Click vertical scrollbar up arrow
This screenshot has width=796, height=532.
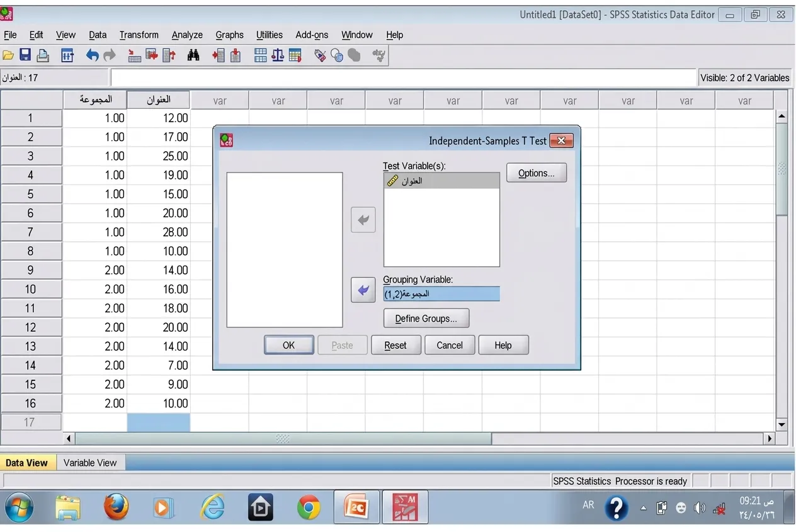(x=782, y=116)
